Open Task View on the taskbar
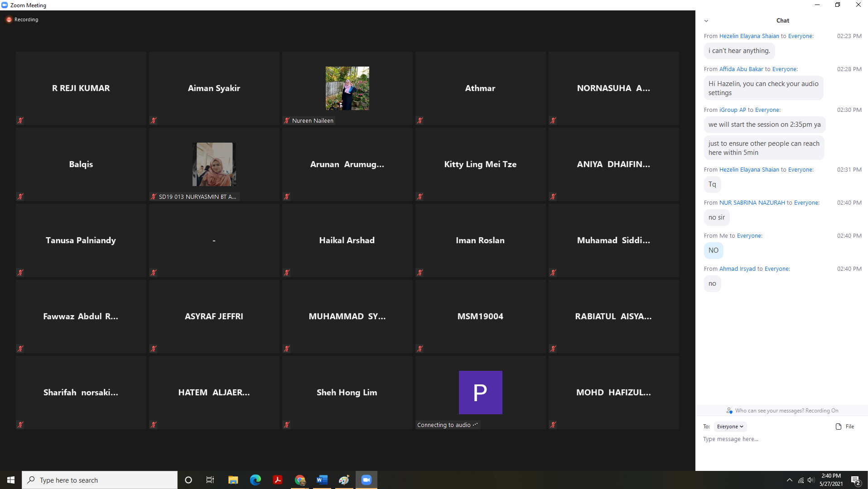 [x=210, y=480]
